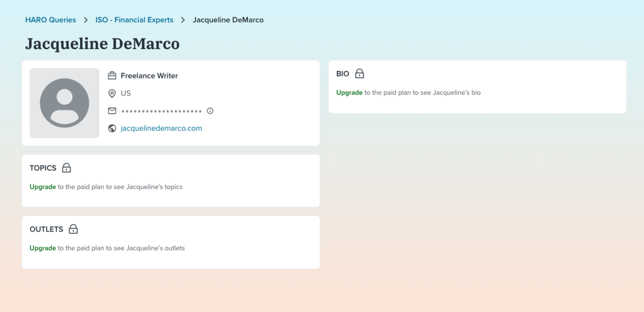Screen dimensions: 644x312
Task: Click the briefcase icon beside Freelance Writer
Action: [112, 76]
